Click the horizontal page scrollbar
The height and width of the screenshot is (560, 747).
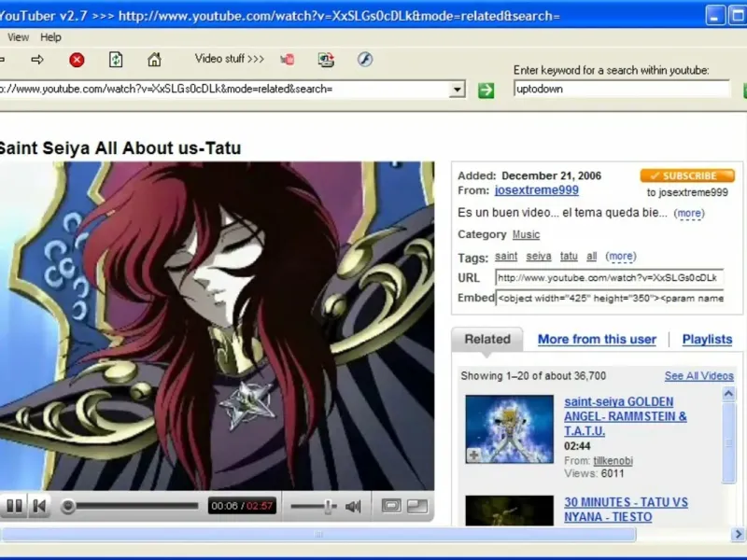click(x=318, y=535)
